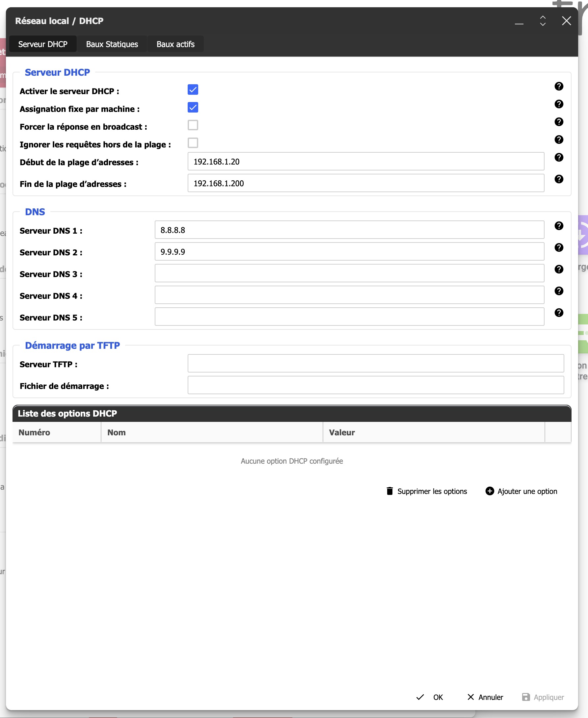Focus the Fin de la plage d'adresses field
588x718 pixels.
click(366, 183)
